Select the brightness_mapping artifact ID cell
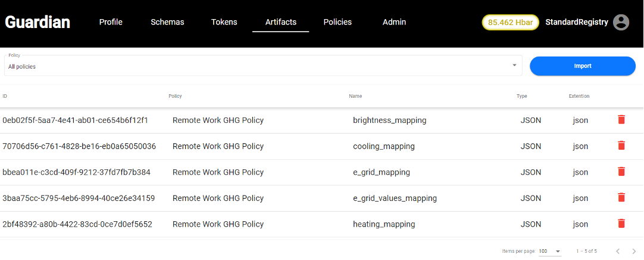Image resolution: width=644 pixels, height=260 pixels. click(x=75, y=120)
